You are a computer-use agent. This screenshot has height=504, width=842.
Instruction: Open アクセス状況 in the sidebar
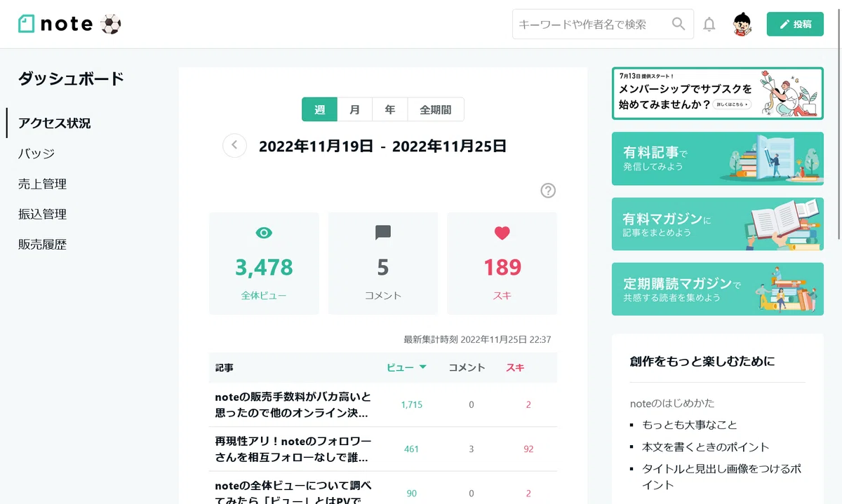tap(55, 123)
